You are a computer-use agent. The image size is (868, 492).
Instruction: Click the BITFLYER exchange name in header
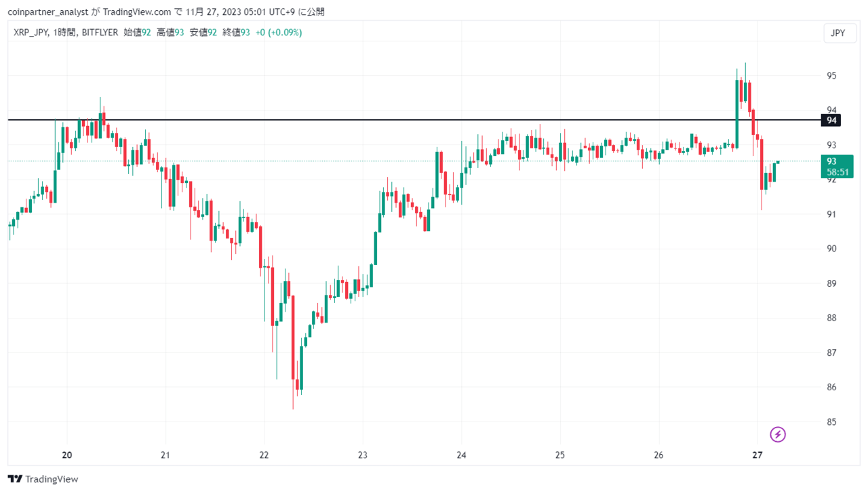coord(100,33)
